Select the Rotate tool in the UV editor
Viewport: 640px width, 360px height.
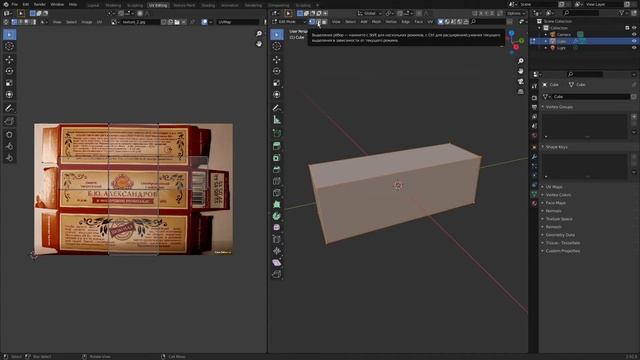pyautogui.click(x=9, y=71)
